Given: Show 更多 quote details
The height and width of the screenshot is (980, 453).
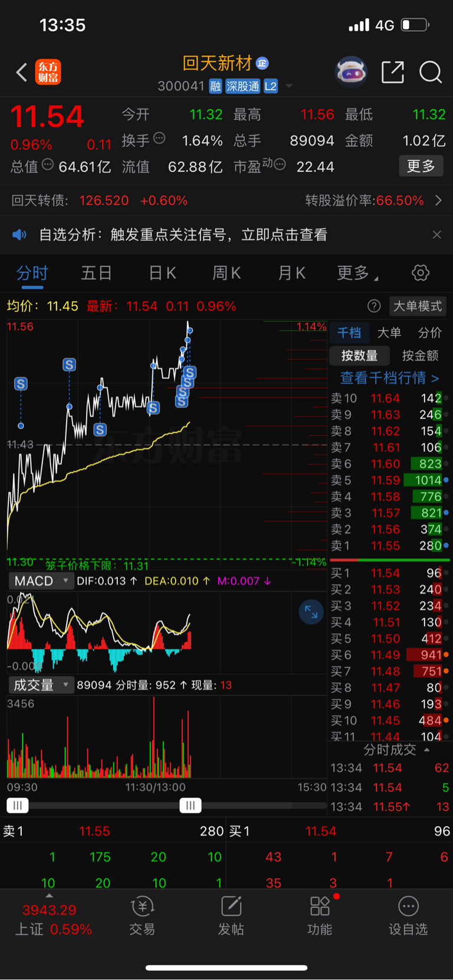Looking at the screenshot, I should [421, 166].
